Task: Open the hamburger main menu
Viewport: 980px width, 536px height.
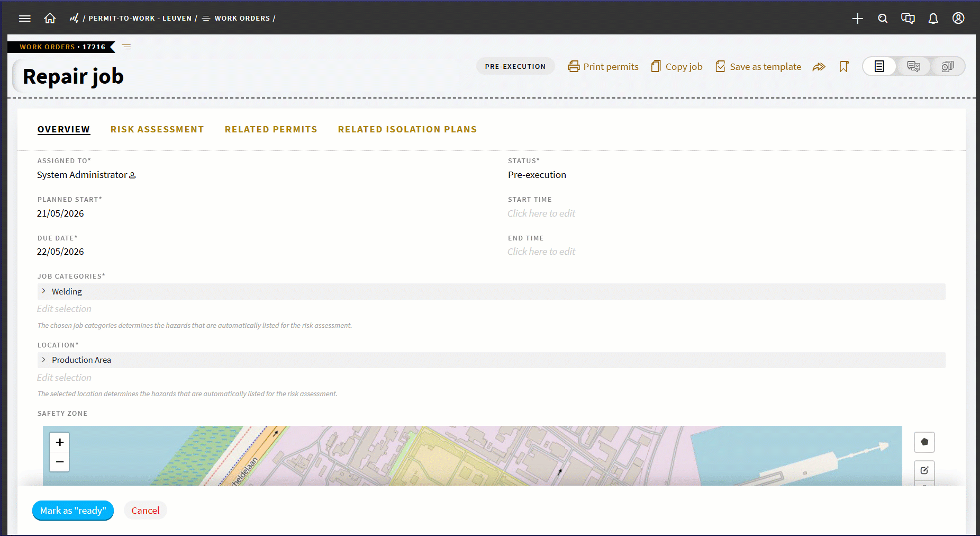Action: point(24,19)
